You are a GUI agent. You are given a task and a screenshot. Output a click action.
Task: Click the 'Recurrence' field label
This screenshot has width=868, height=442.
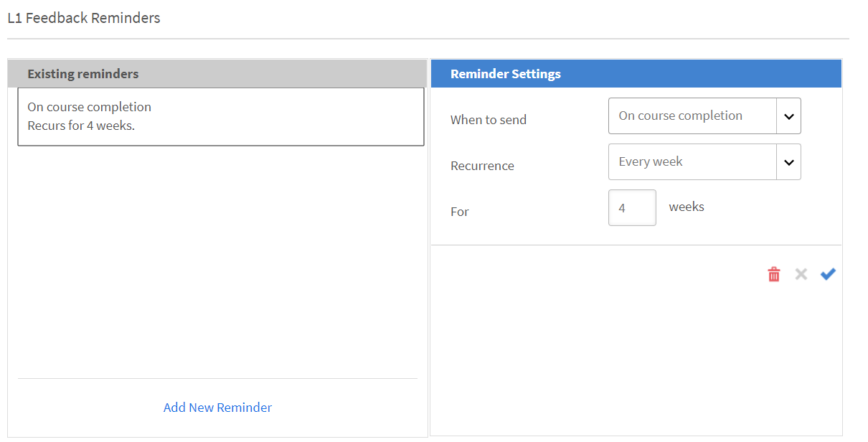click(482, 166)
